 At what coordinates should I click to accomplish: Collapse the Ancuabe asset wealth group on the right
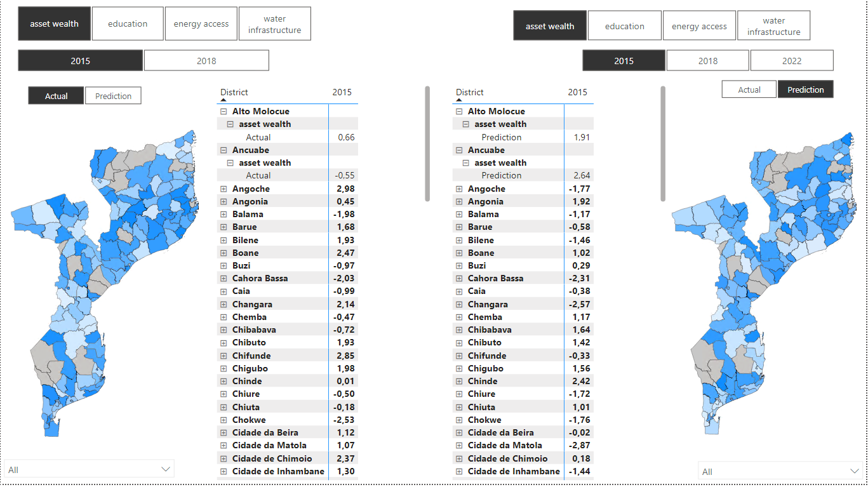point(465,162)
